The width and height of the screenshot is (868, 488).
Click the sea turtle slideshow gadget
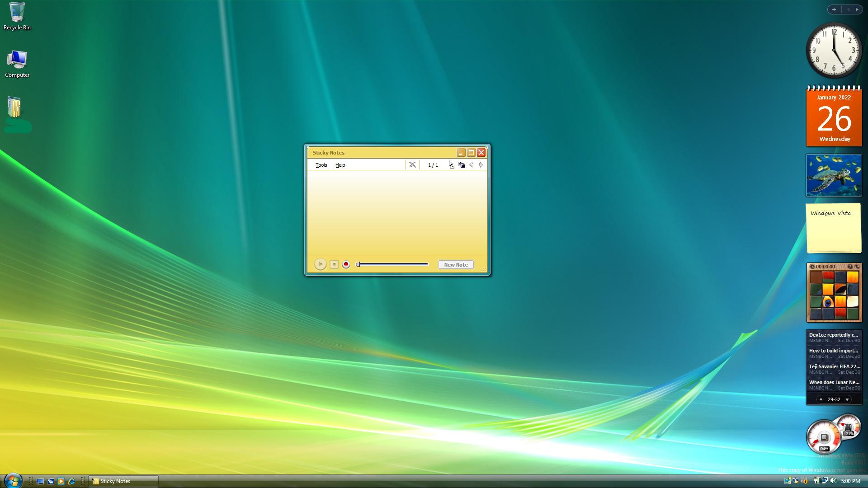[834, 175]
